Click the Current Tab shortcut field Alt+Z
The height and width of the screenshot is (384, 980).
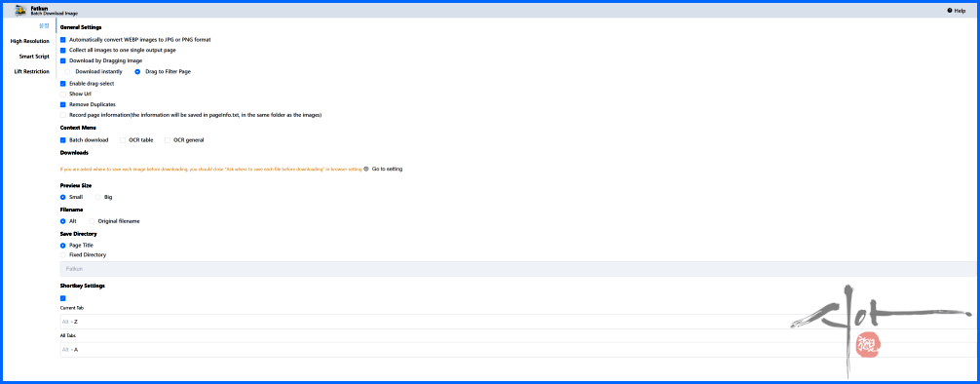[517, 322]
